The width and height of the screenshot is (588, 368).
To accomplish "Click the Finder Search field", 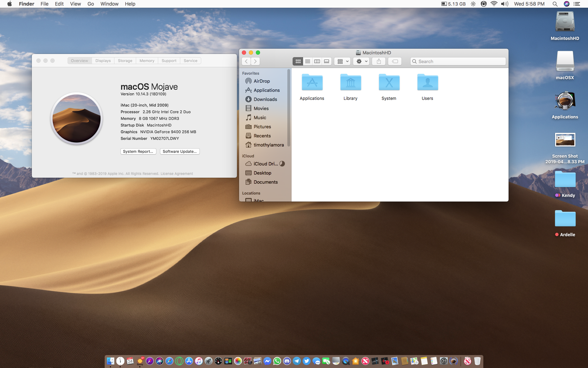I will [x=458, y=61].
